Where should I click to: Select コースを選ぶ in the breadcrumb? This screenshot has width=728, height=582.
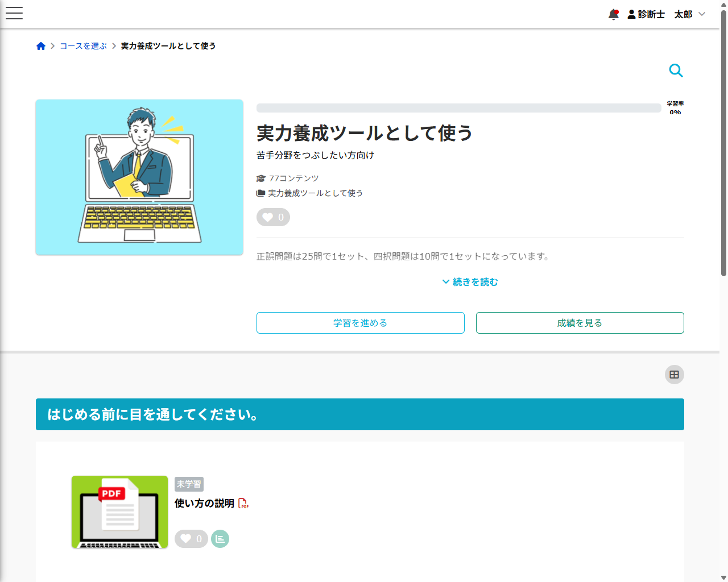pyautogui.click(x=83, y=45)
